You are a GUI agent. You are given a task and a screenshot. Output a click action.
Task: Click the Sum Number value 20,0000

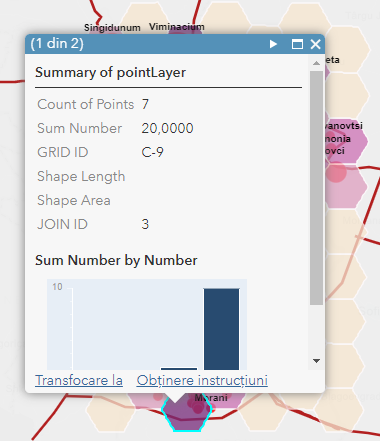tap(167, 128)
